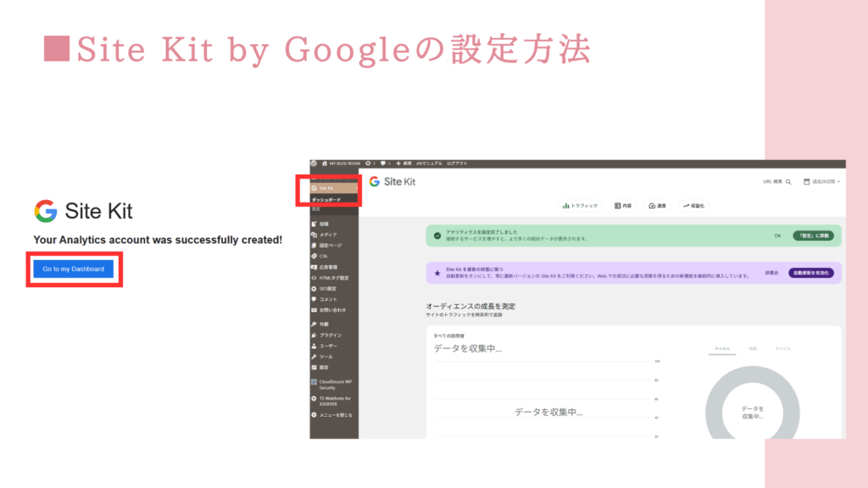Open ユーザー in the admin sidebar
The width and height of the screenshot is (868, 488).
[x=328, y=346]
